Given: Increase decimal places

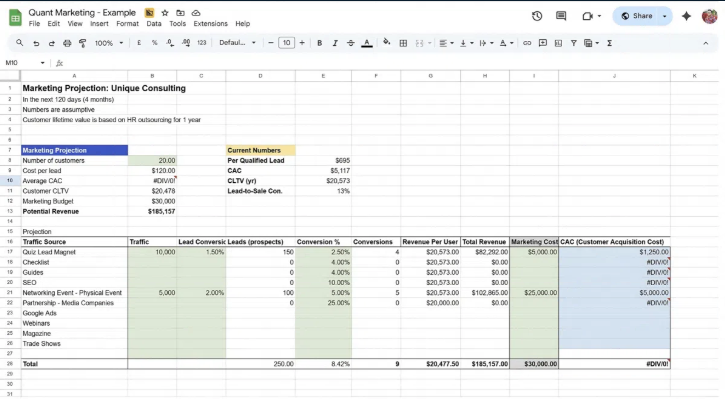Looking at the screenshot, I should pyautogui.click(x=186, y=43).
